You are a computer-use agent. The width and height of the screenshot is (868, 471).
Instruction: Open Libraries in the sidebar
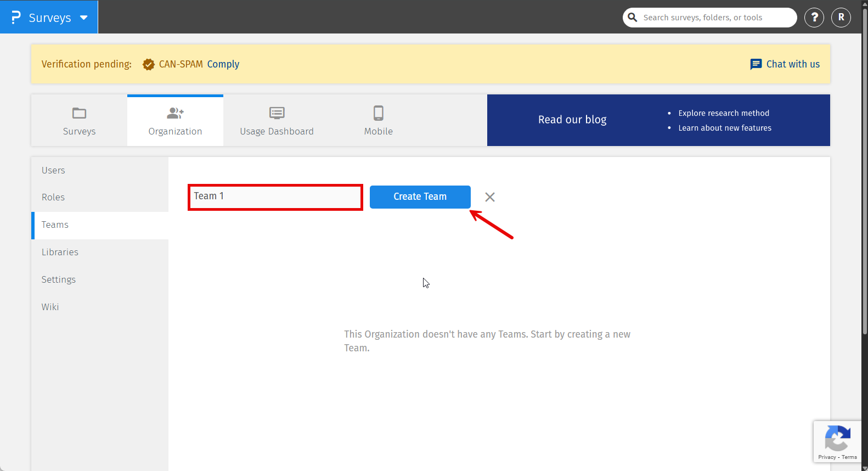[x=100, y=253]
